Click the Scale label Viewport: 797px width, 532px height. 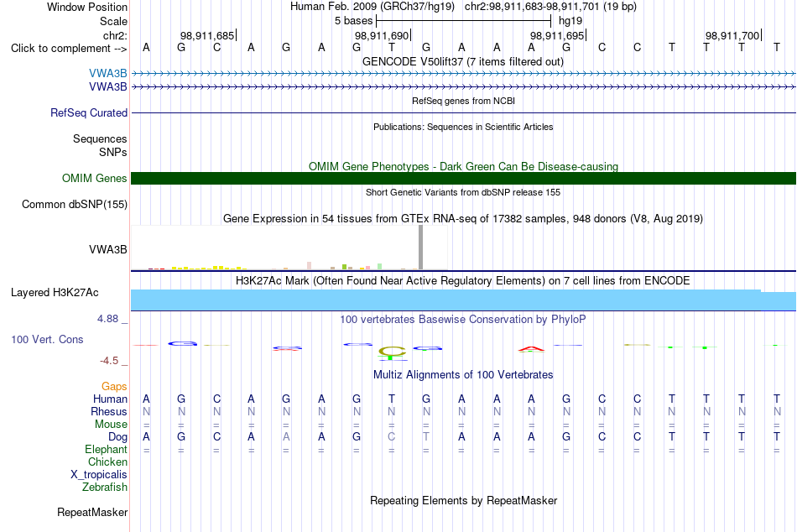pos(113,21)
